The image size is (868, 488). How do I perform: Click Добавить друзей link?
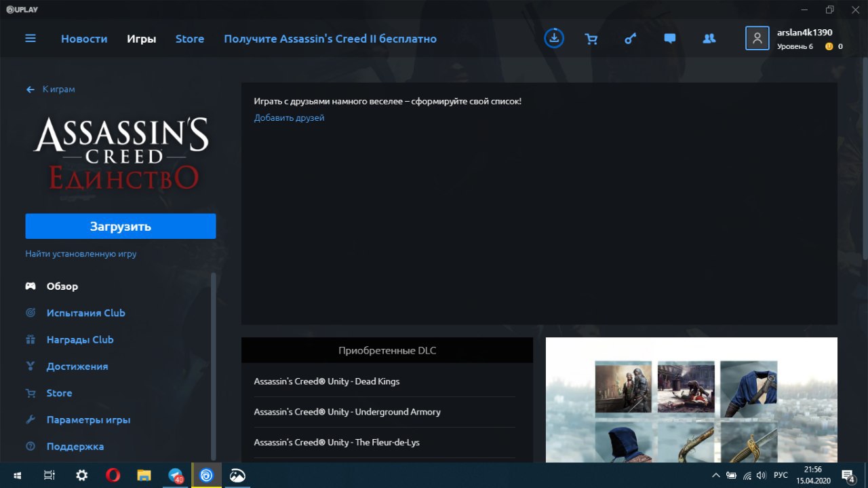pos(290,118)
